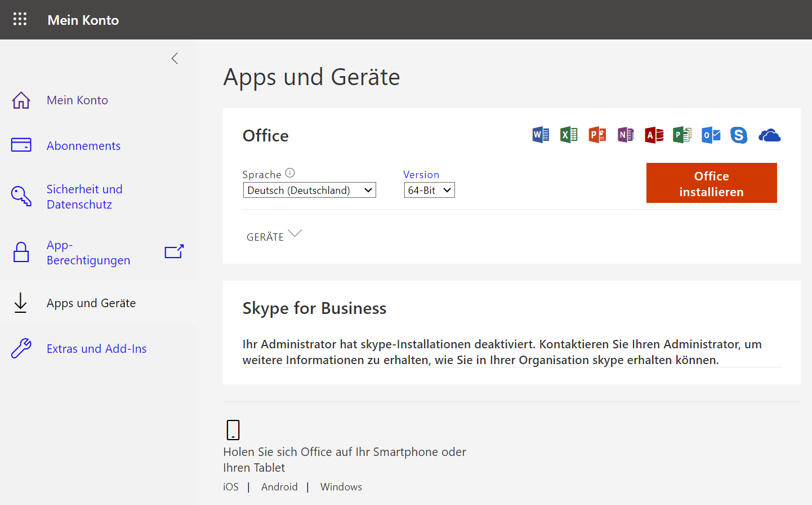Click the home icon beside Mein Konto
Viewport: 812px width, 505px height.
(21, 100)
